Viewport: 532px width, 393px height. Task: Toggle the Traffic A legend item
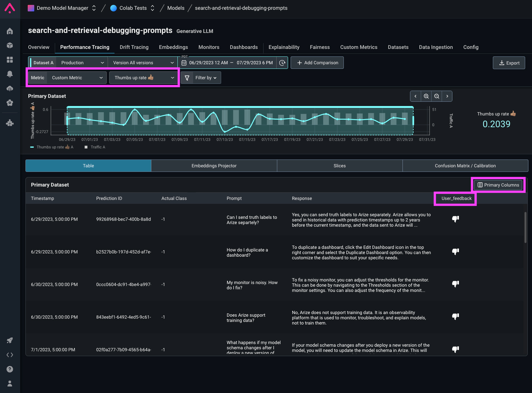pyautogui.click(x=94, y=147)
